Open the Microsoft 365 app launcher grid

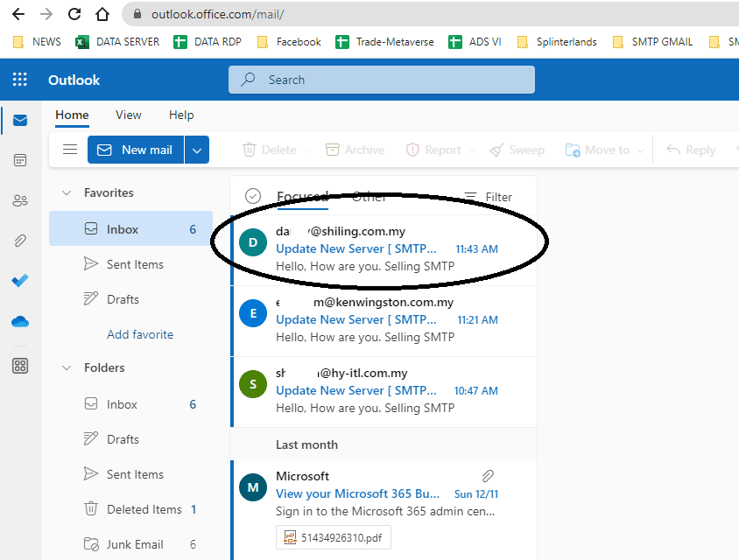[19, 80]
